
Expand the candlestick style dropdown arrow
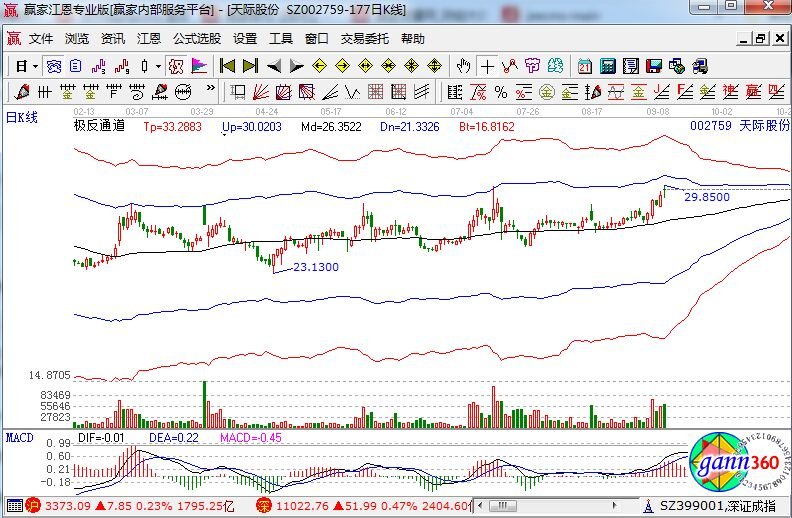point(158,66)
